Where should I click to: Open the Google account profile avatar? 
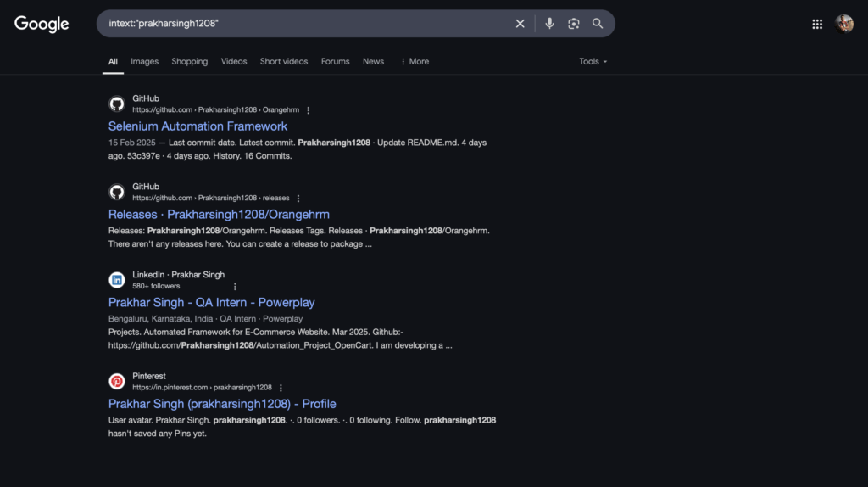point(844,24)
